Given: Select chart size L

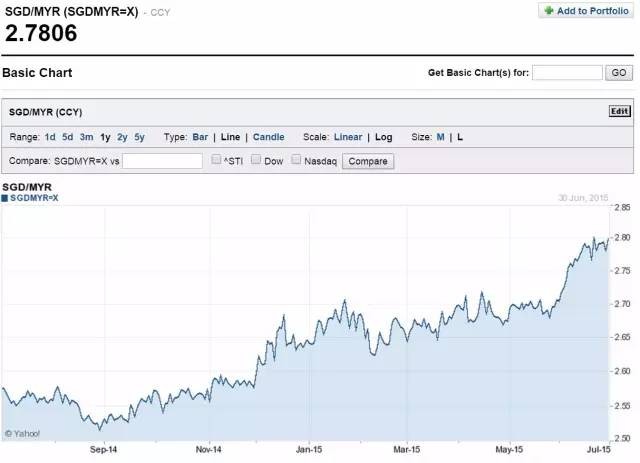Looking at the screenshot, I should pos(461,137).
